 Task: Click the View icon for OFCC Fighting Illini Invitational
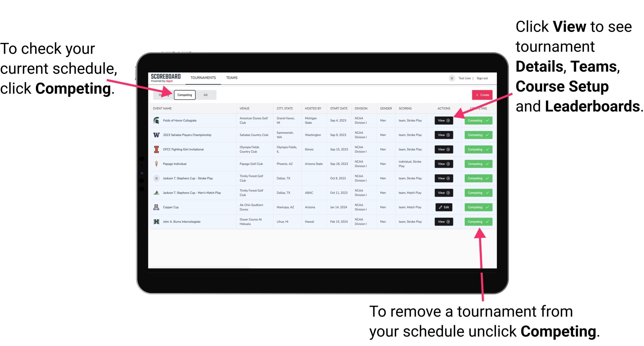tap(443, 149)
